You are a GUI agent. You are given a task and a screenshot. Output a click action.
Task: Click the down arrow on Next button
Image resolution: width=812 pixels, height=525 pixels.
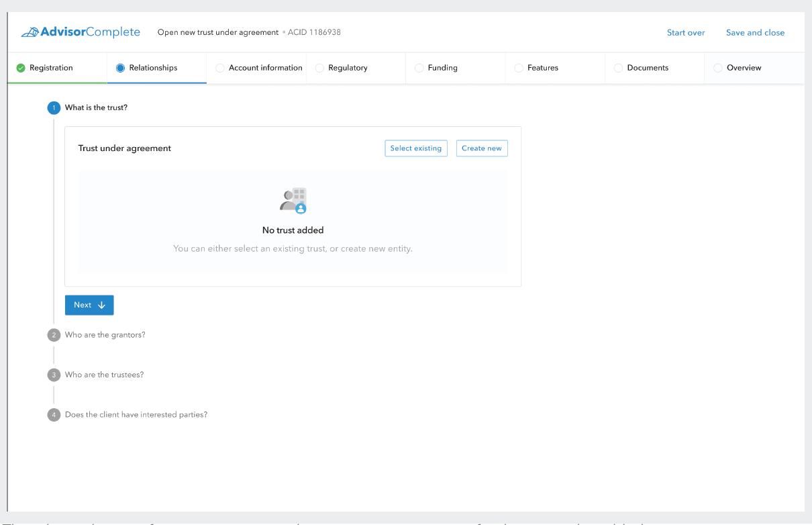102,305
